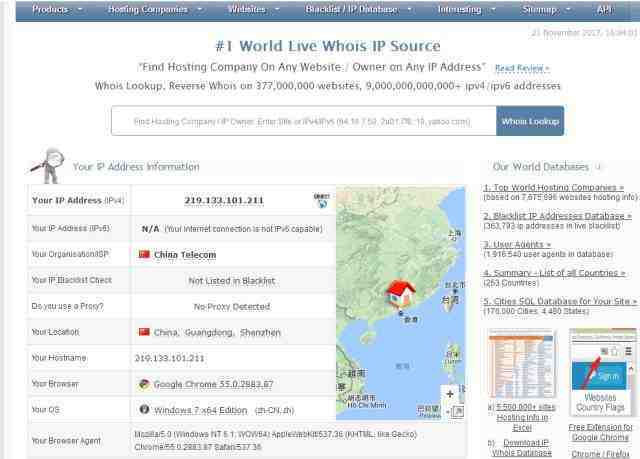Viewport: 640px width, 459px height.
Task: Open Top World Hosting Companies link
Action: click(x=554, y=188)
